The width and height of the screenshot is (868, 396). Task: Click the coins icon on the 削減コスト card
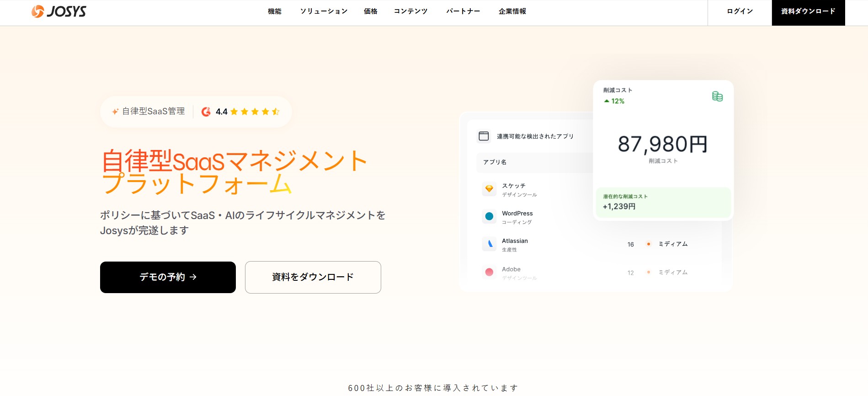(x=717, y=96)
